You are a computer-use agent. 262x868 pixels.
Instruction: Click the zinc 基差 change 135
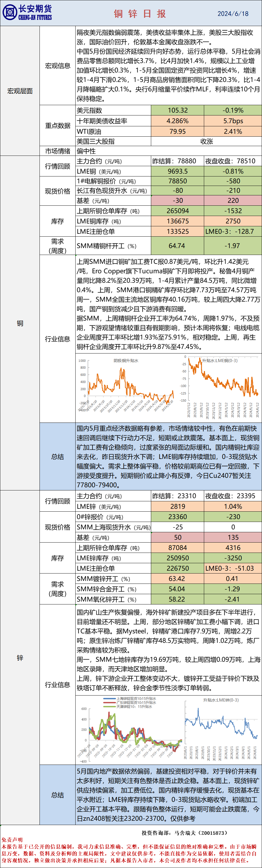coord(233,537)
